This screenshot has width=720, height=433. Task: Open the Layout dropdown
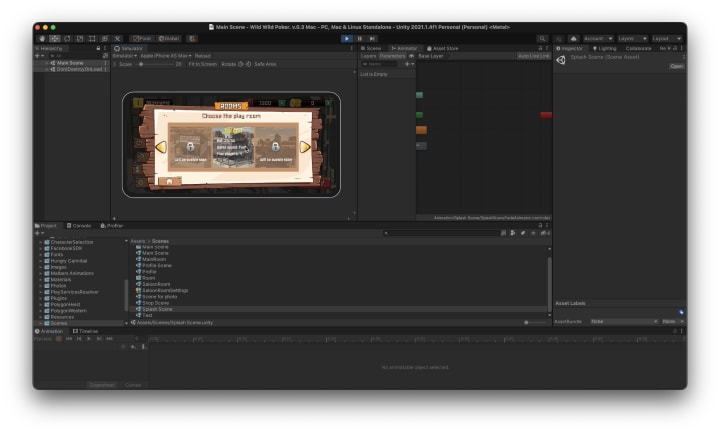(x=667, y=39)
